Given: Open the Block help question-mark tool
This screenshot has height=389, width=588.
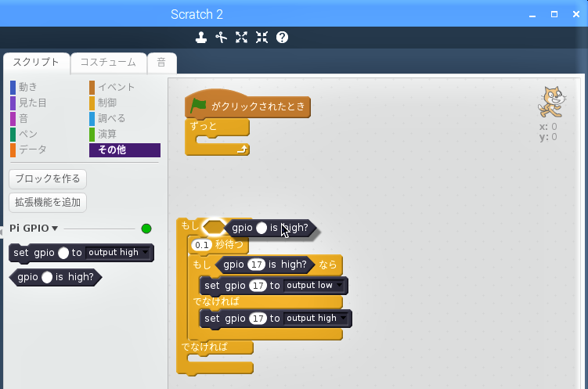Looking at the screenshot, I should (x=282, y=38).
